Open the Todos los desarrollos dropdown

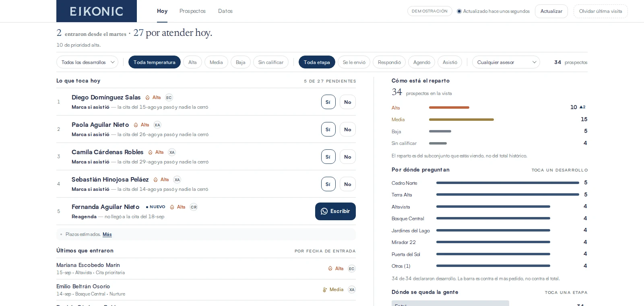click(87, 62)
